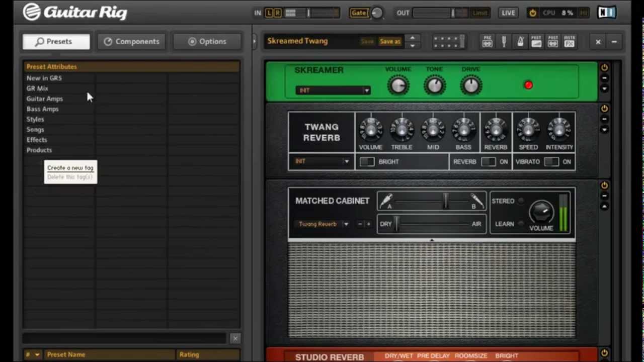Click microphone A icon in Matched Cabinet
Image resolution: width=644 pixels, height=362 pixels.
(x=386, y=201)
